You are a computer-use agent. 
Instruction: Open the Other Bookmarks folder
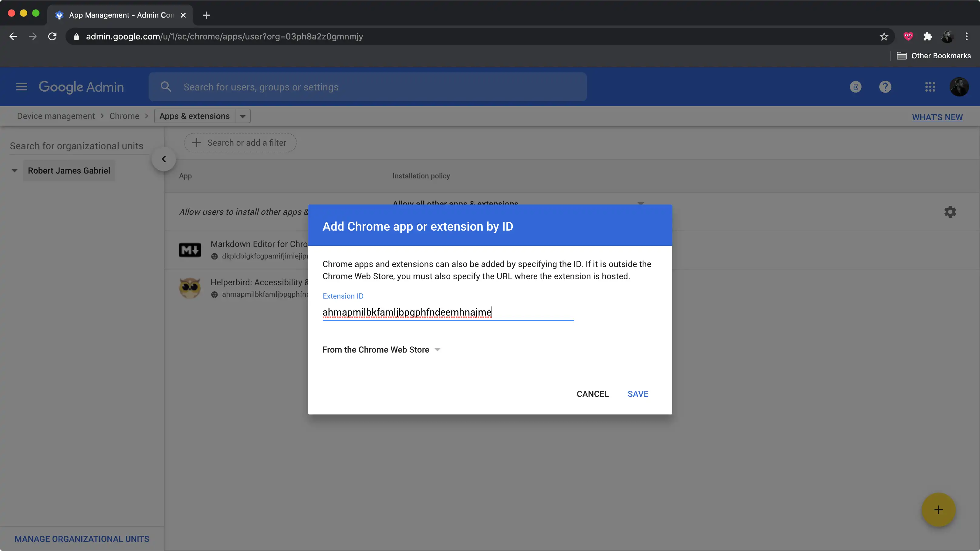934,56
